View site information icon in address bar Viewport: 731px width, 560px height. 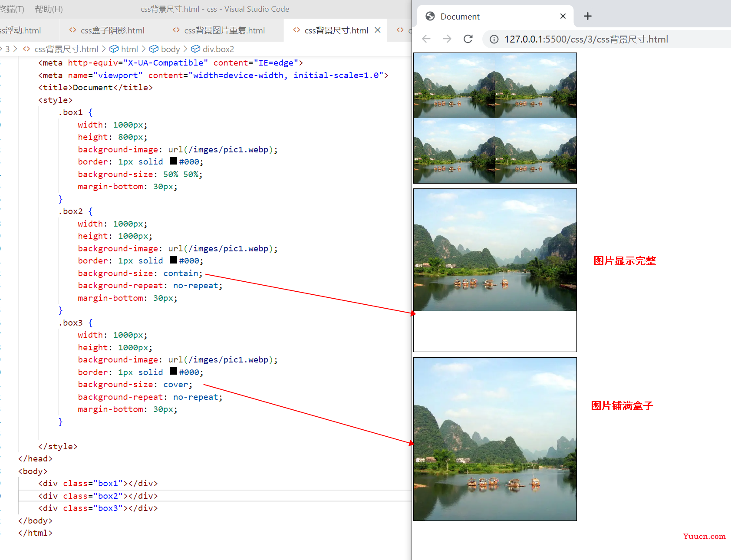(x=494, y=40)
